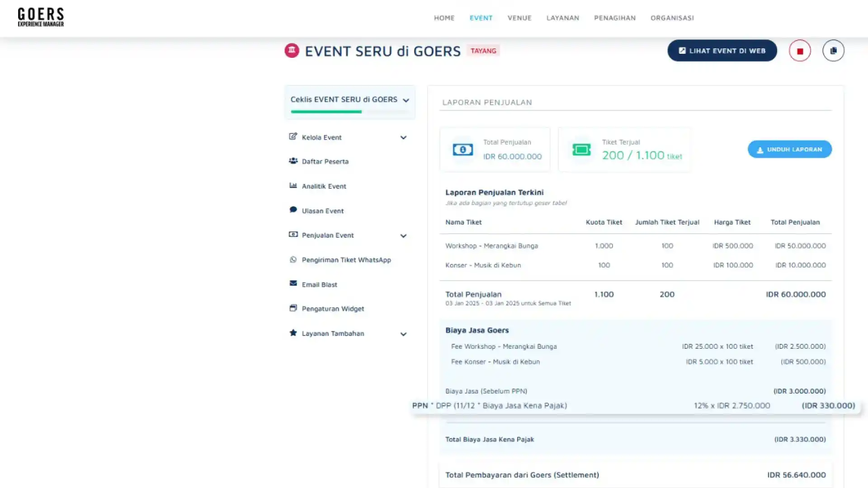Click the Layanan Tambahan star icon
This screenshot has height=488, width=868.
click(x=293, y=333)
